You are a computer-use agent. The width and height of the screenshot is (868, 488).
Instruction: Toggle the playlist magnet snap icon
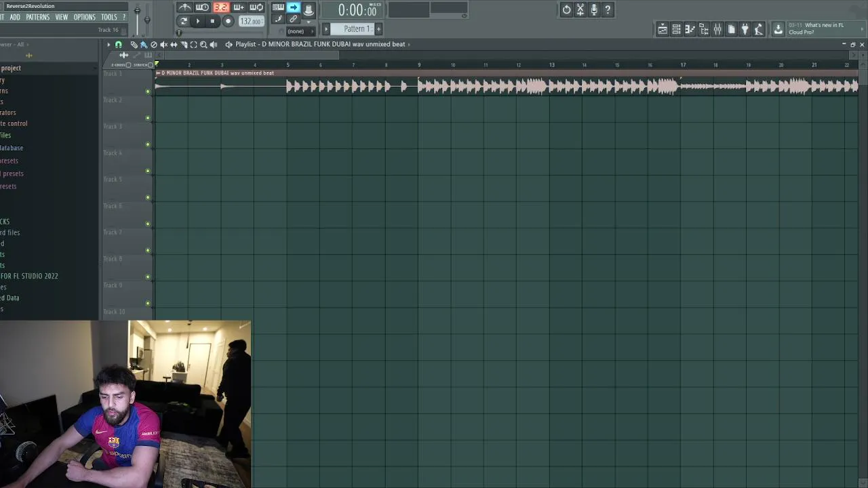[x=118, y=45]
